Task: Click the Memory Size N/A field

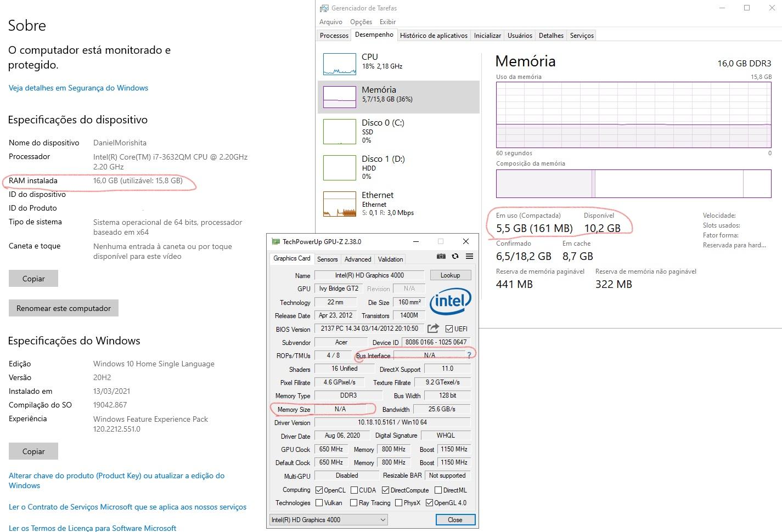Action: coord(340,409)
